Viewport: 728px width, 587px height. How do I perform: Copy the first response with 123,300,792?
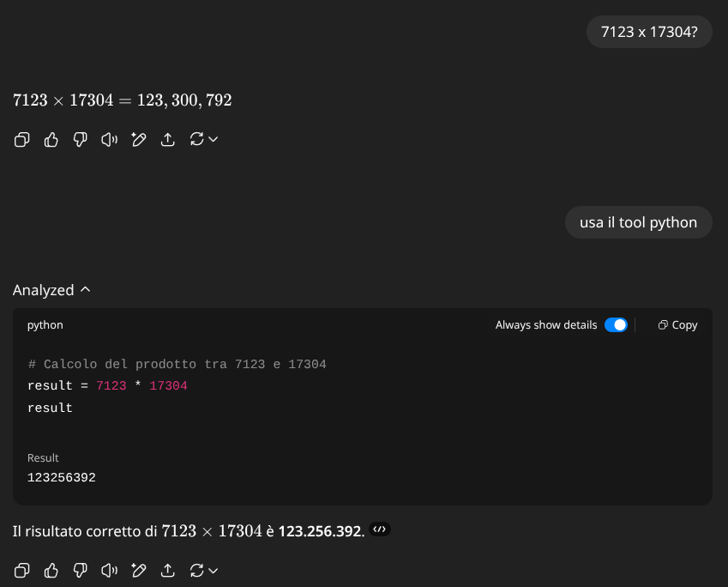click(x=22, y=139)
